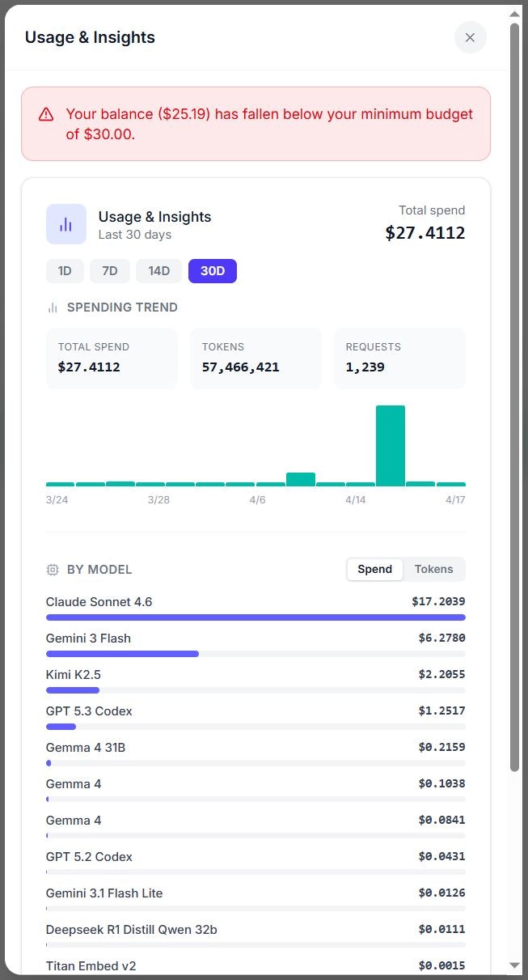The height and width of the screenshot is (980, 528).
Task: Click the vertical scrollbar thumb
Action: [x=515, y=397]
